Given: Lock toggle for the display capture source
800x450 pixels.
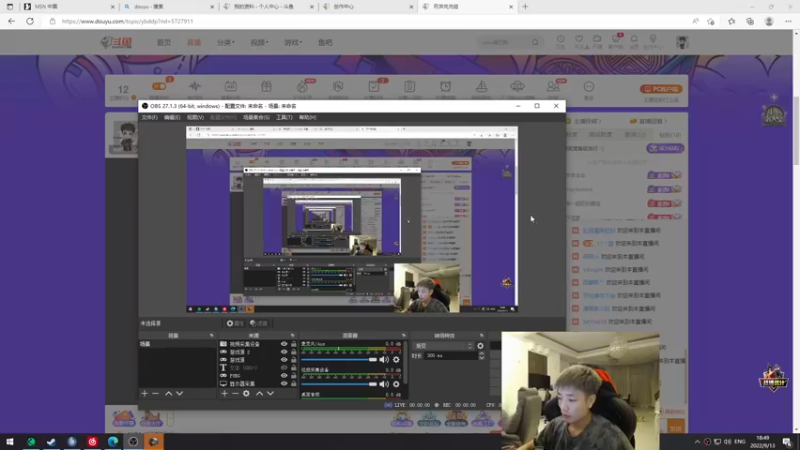Looking at the screenshot, I should pos(293,384).
